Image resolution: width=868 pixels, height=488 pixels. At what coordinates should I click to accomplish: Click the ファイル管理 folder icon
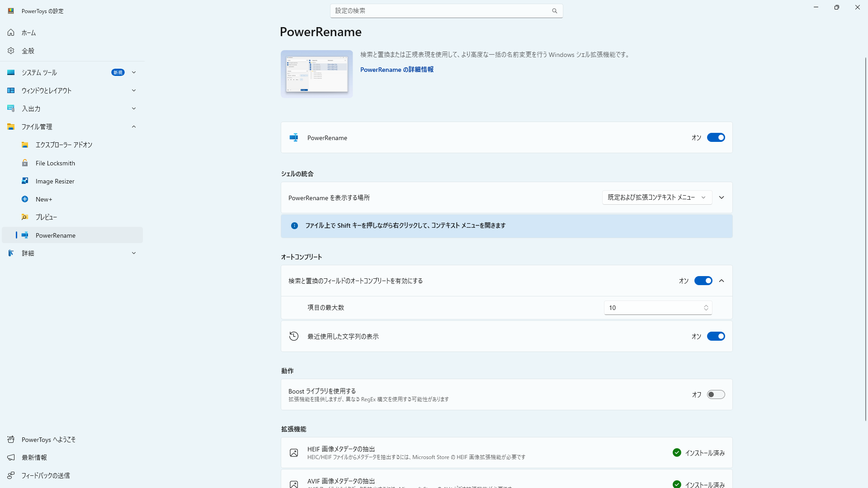(11, 127)
